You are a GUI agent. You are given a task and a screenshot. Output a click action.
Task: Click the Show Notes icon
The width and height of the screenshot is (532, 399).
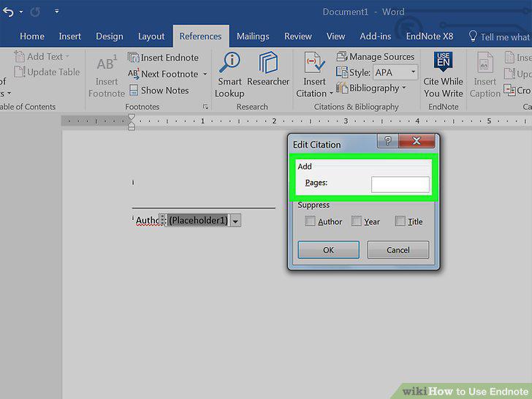[134, 91]
